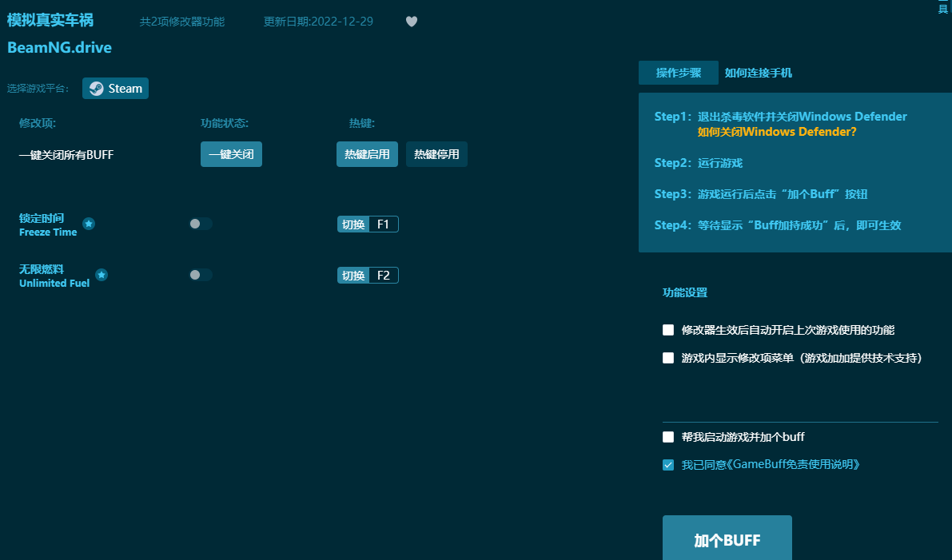Viewport: 952px width, 560px height.
Task: Check auto-enable last used functions option
Action: click(x=668, y=330)
